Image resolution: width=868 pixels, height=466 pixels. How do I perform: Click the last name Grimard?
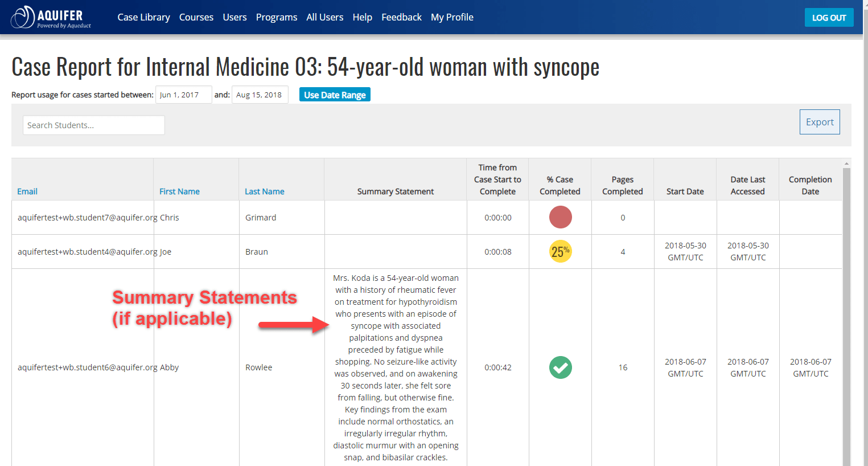point(261,218)
